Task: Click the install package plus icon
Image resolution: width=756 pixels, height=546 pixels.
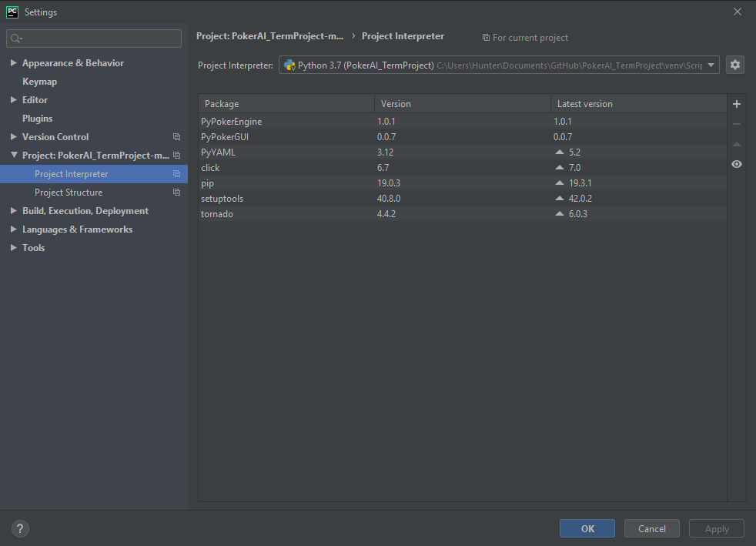Action: pyautogui.click(x=736, y=104)
